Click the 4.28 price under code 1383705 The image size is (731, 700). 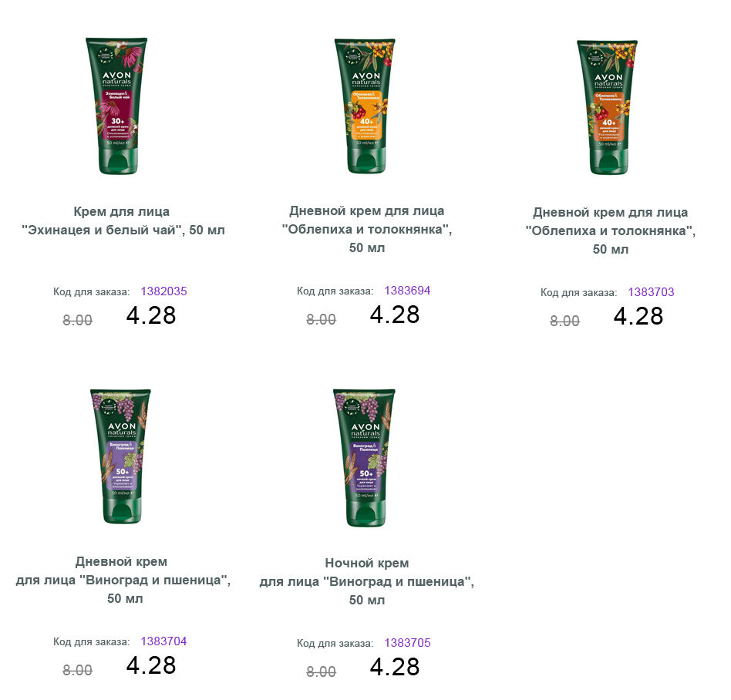pos(394,667)
